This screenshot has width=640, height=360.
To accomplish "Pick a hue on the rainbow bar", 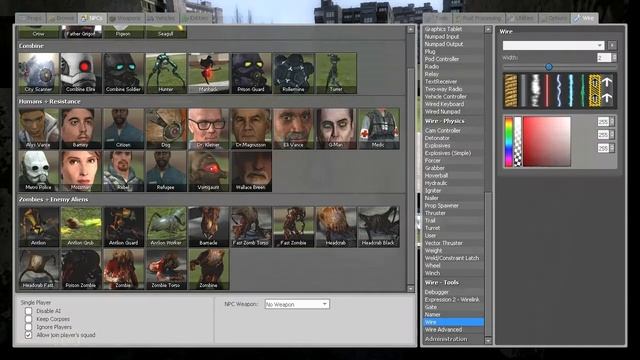I will tap(509, 142).
